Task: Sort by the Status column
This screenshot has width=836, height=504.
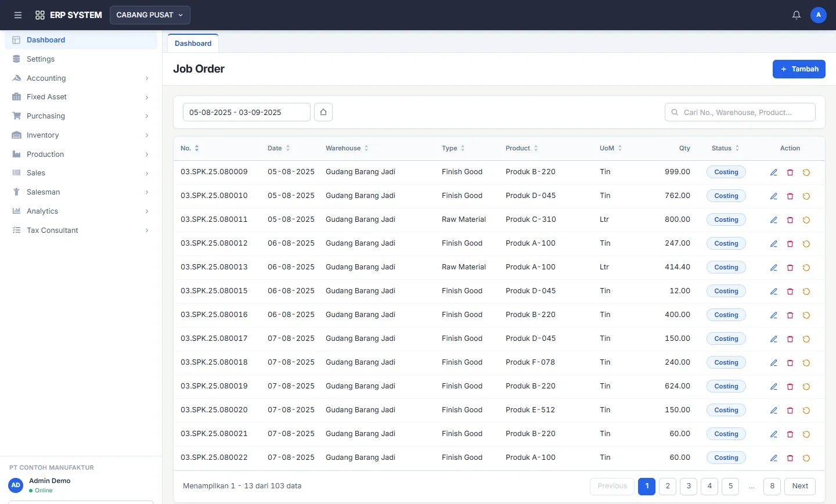Action: click(726, 149)
